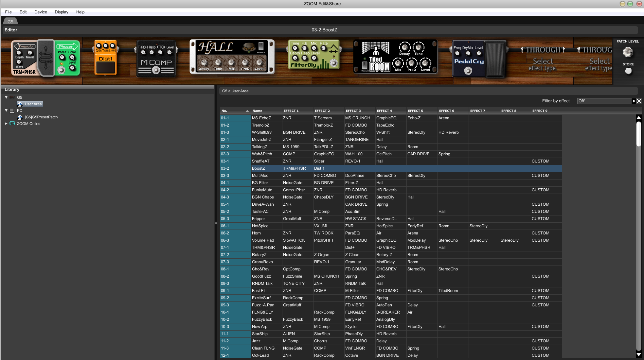Viewport: 644px width, 360px height.
Task: Click the User Area GRP icon
Action: (20, 104)
